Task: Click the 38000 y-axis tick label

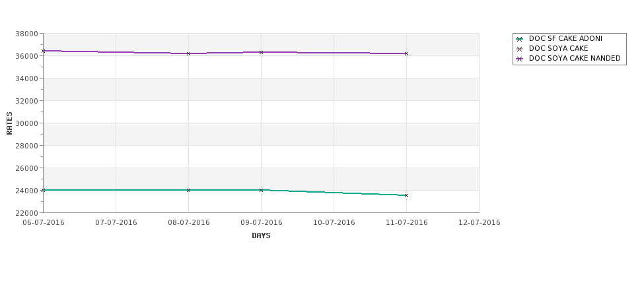Action: [x=26, y=34]
